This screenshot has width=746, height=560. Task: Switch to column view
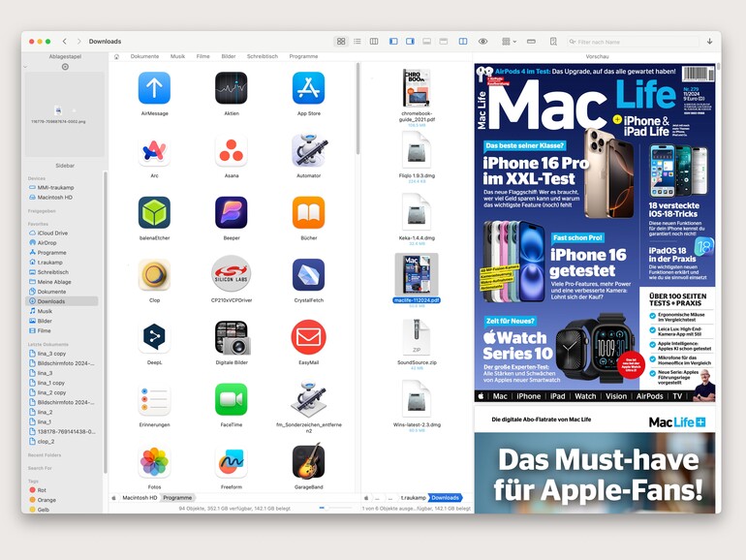point(374,42)
